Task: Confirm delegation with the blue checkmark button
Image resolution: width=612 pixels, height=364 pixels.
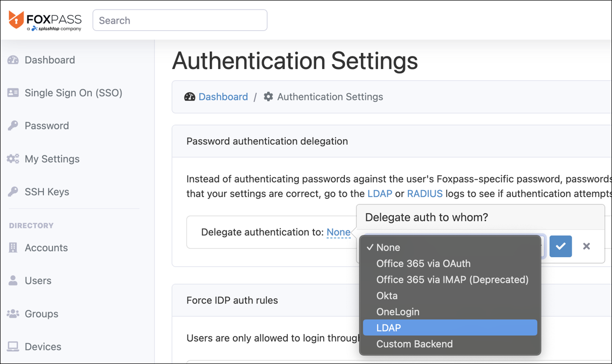Action: [x=561, y=246]
